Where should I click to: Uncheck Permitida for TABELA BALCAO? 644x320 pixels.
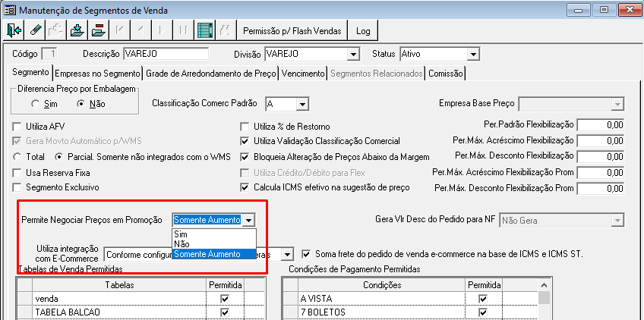pos(225,312)
